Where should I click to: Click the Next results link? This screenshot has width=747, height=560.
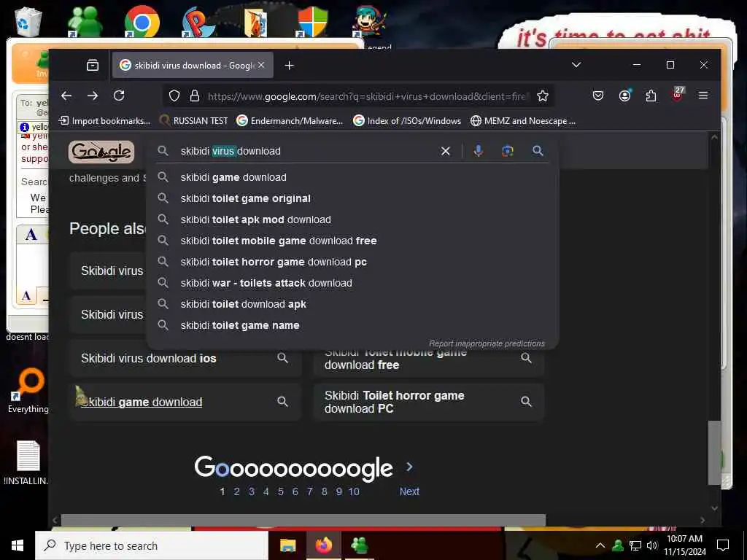coord(409,491)
